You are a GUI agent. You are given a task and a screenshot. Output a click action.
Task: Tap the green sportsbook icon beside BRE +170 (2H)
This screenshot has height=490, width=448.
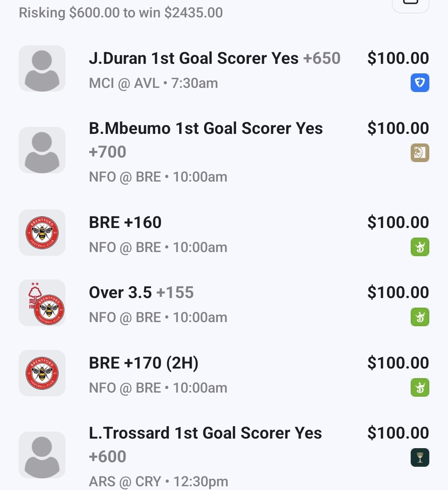(x=420, y=388)
